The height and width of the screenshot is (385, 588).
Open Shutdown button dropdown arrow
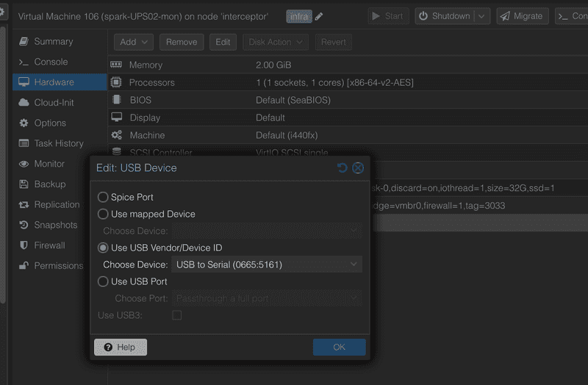482,16
